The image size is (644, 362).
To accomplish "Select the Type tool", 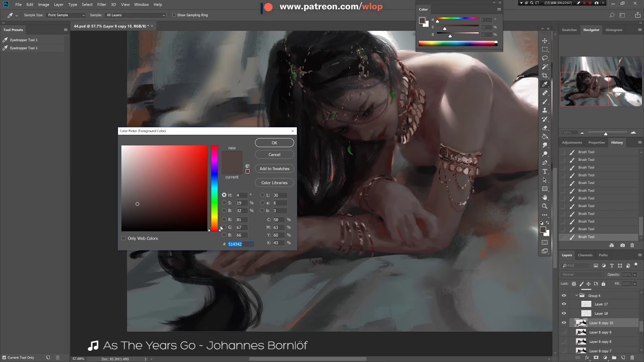I will (x=545, y=171).
